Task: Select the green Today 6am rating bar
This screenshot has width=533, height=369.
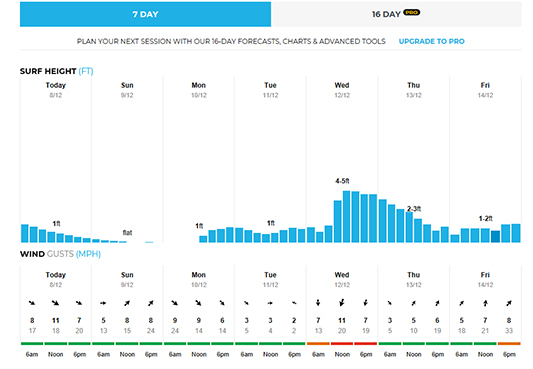Action: point(32,344)
